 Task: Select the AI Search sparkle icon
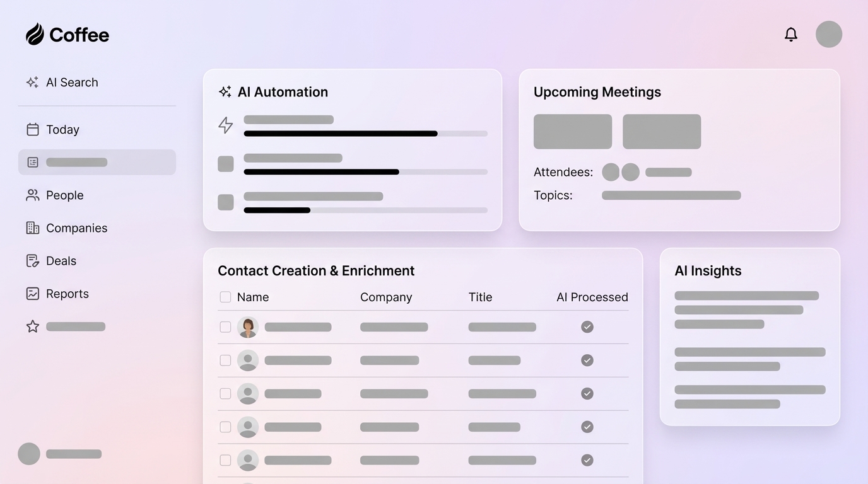point(32,82)
